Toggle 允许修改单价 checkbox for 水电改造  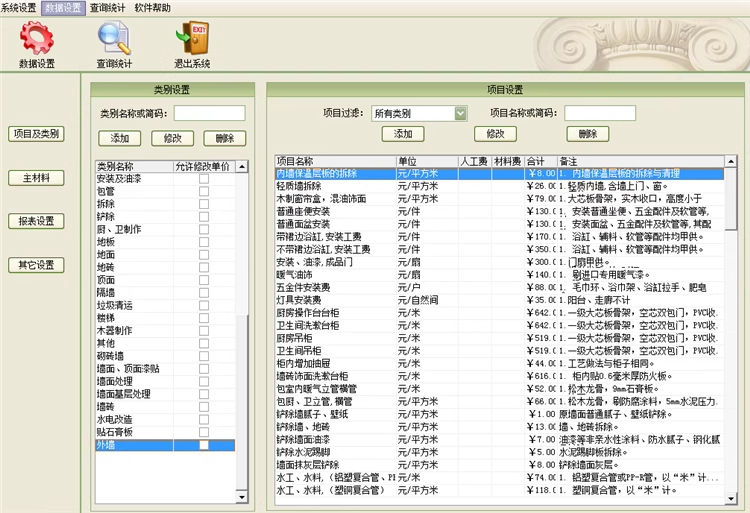(204, 419)
